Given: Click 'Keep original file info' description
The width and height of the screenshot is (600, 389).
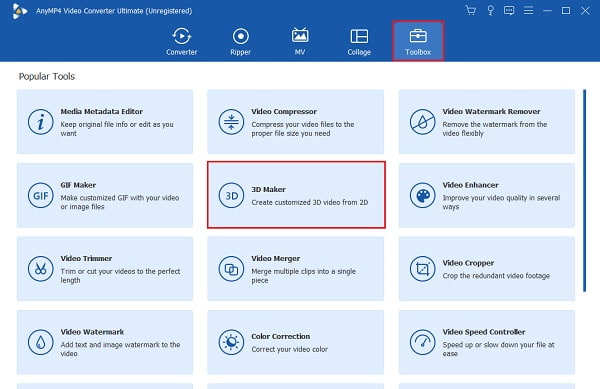Looking at the screenshot, I should point(117,129).
